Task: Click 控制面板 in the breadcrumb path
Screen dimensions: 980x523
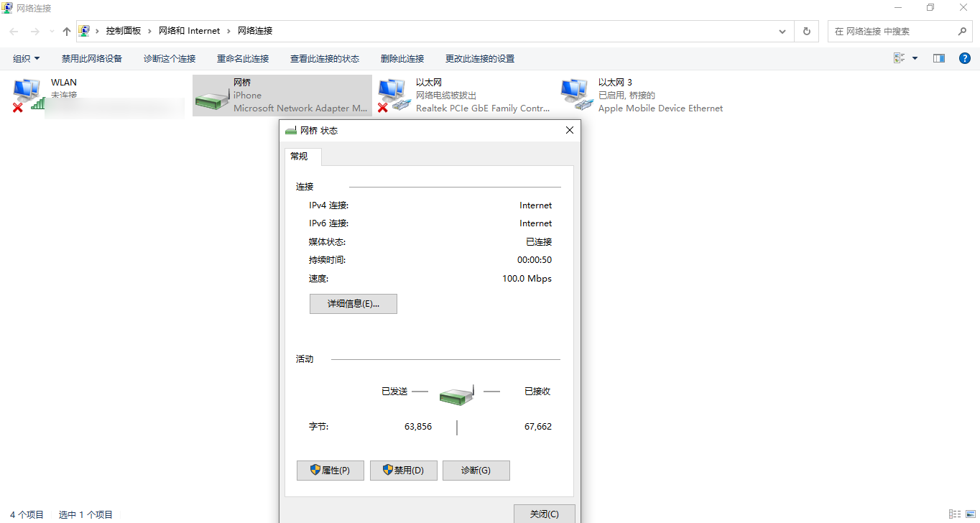Action: pos(124,31)
